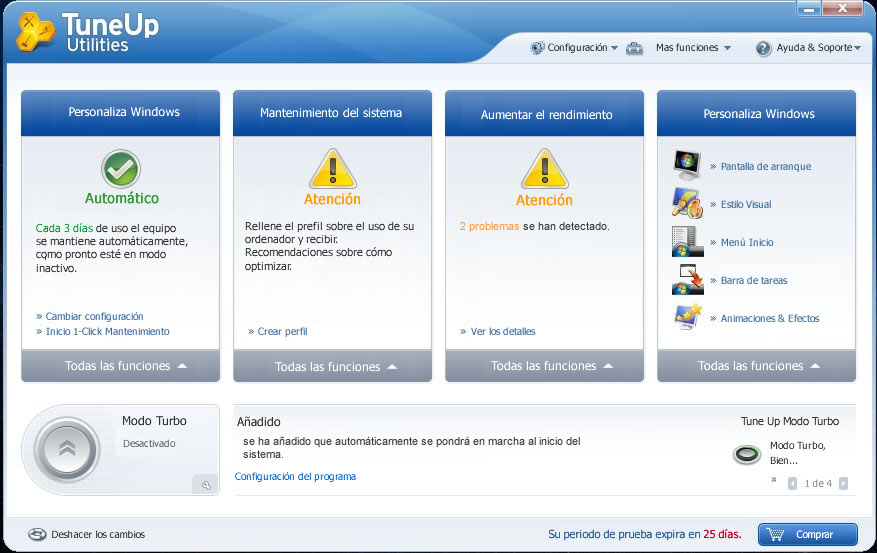Toggle the Modo Turbo round button
Screen dimensions: 877x553
67,450
